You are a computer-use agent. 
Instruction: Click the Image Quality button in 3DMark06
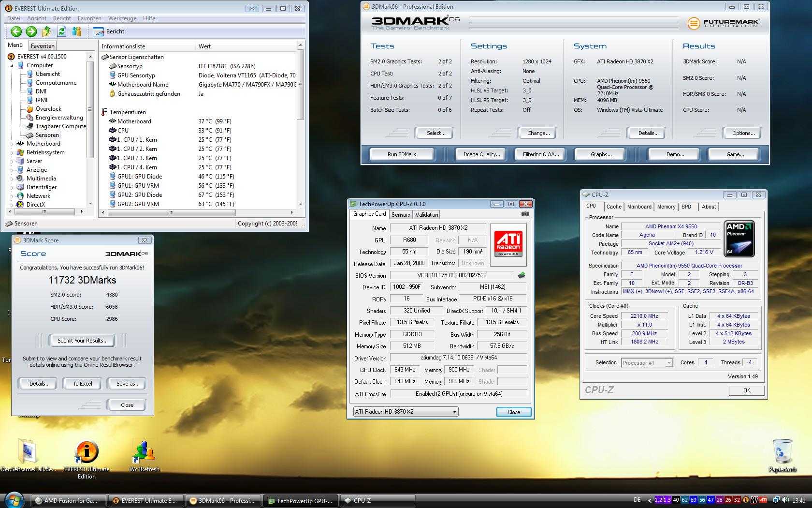click(x=481, y=154)
